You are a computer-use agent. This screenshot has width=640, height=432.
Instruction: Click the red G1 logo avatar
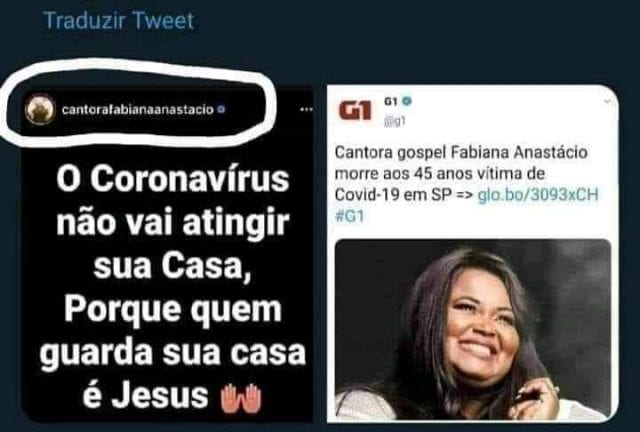click(x=355, y=110)
